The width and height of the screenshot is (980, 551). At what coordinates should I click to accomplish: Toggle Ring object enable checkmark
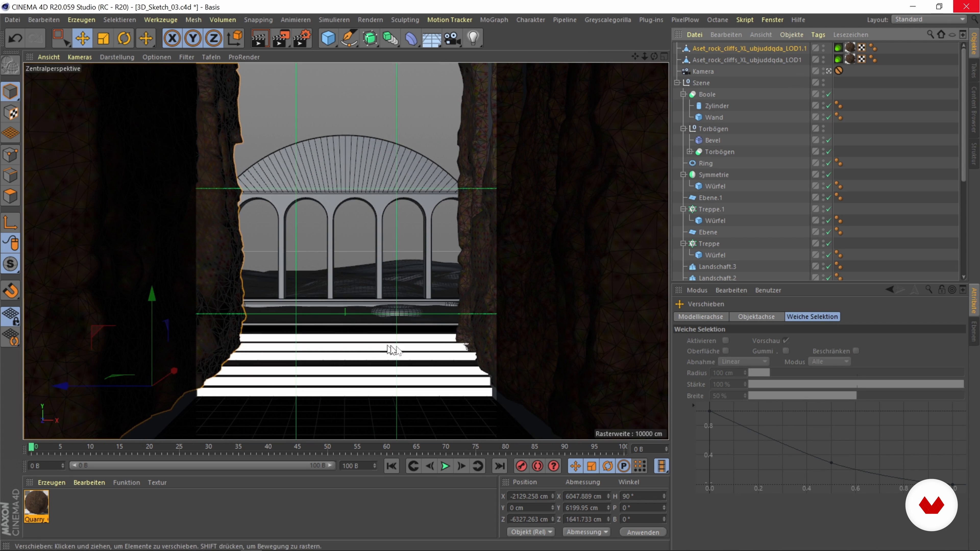pos(828,163)
